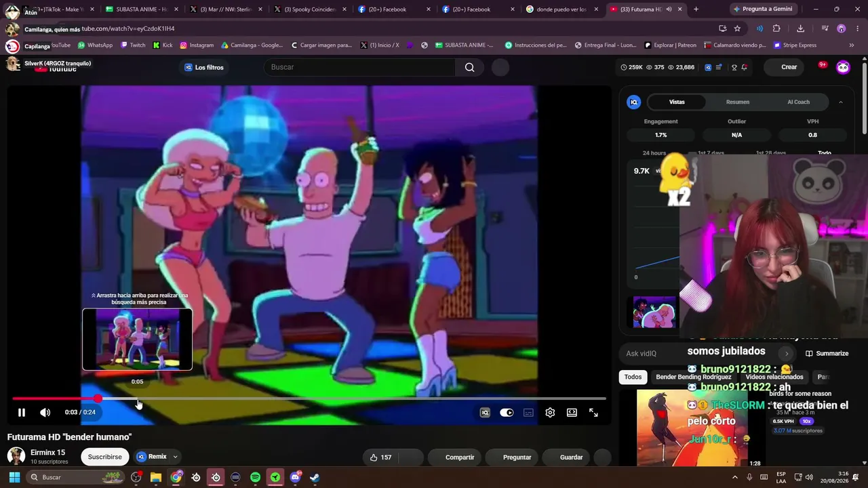Like the video with 157 likes
868x488 pixels.
point(380,457)
